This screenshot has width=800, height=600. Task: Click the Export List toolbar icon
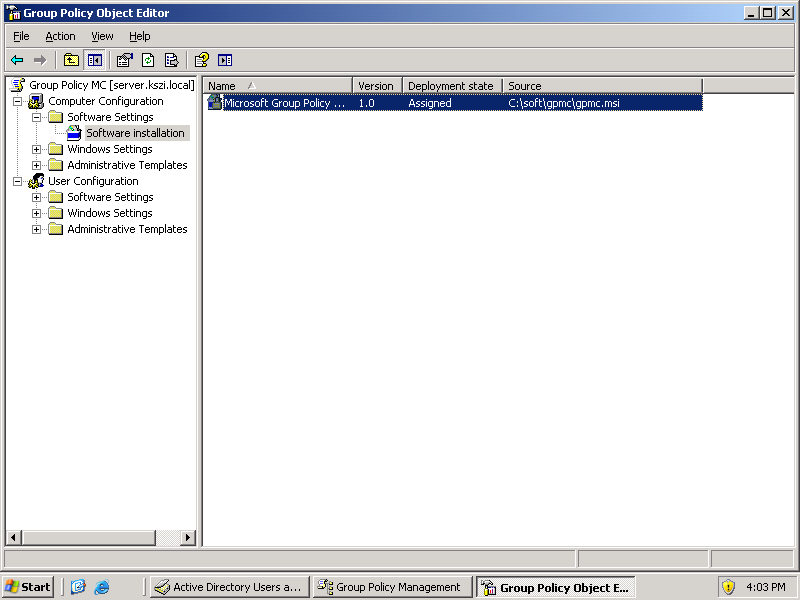(x=171, y=60)
